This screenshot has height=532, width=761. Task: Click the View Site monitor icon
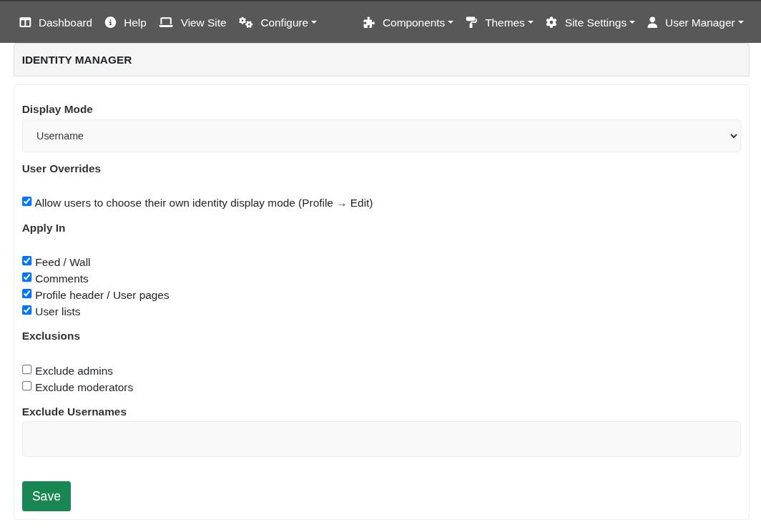[x=165, y=22]
